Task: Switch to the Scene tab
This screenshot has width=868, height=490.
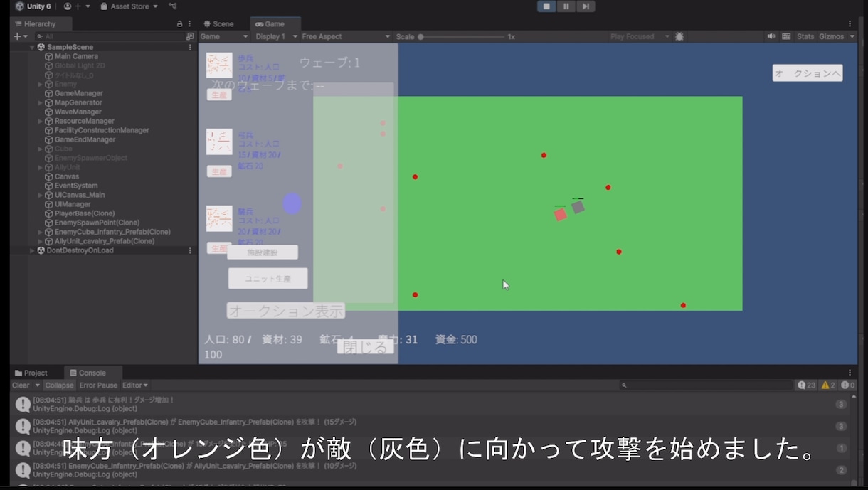Action: click(219, 24)
